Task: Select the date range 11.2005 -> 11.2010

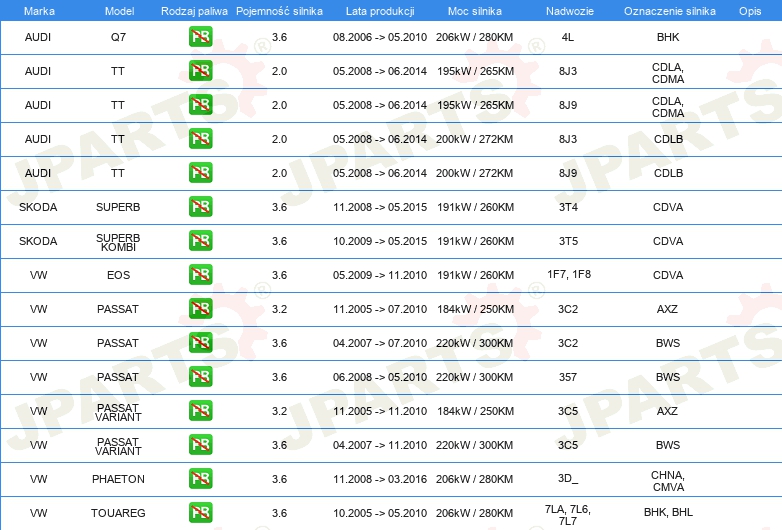Action: click(380, 411)
